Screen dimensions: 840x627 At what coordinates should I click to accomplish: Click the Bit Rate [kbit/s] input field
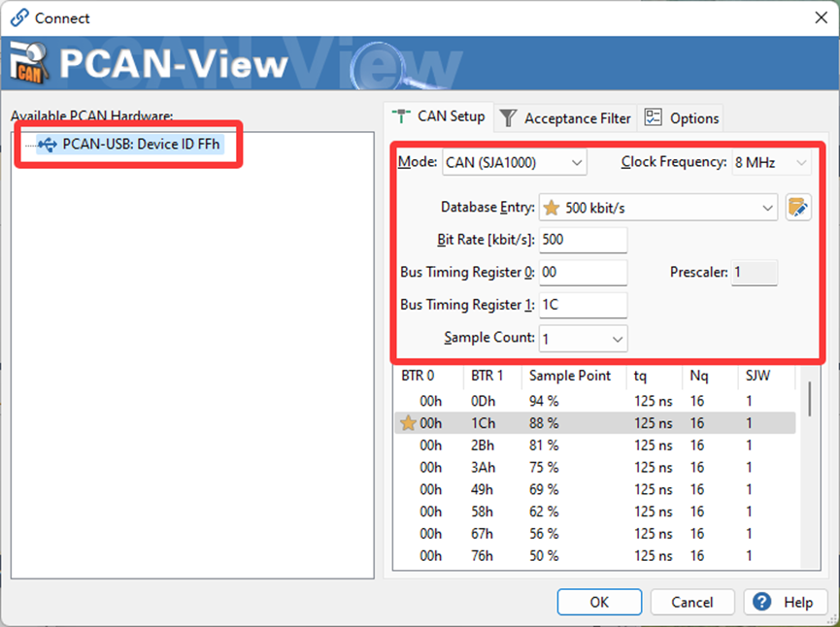(583, 240)
